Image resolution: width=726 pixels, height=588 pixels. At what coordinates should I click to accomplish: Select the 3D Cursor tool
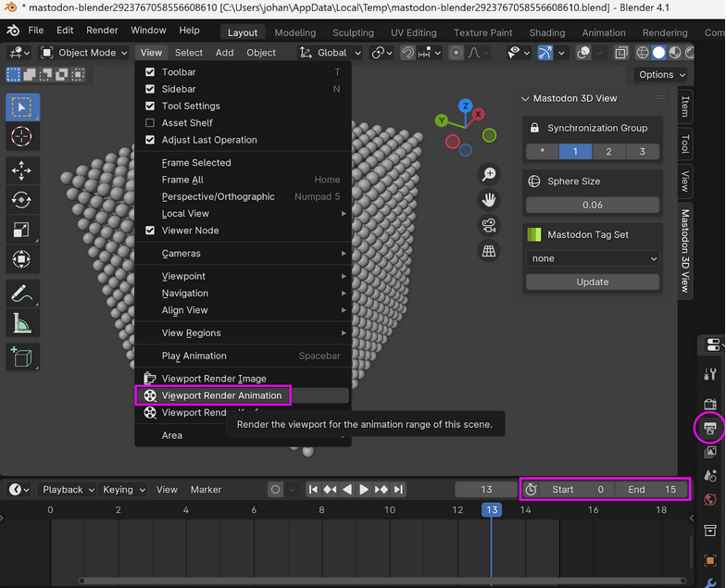[22, 137]
